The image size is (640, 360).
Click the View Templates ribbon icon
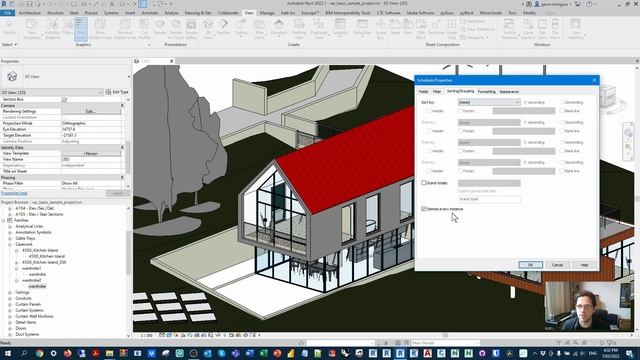31,29
